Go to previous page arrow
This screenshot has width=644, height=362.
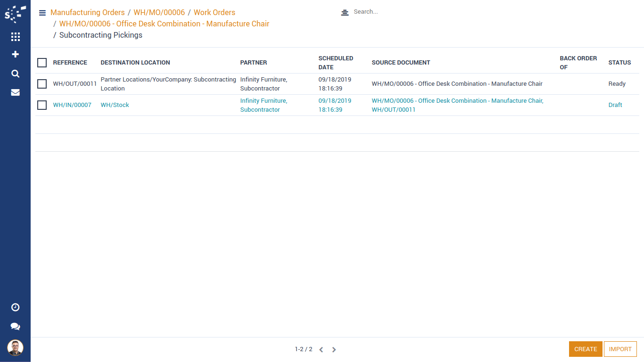pos(321,350)
